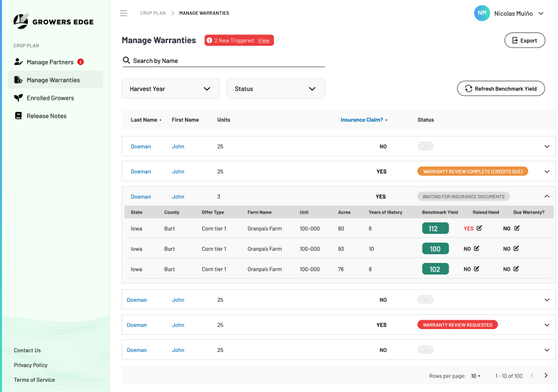The height and width of the screenshot is (392, 558).
Task: Click the search magnifier icon
Action: pyautogui.click(x=126, y=61)
